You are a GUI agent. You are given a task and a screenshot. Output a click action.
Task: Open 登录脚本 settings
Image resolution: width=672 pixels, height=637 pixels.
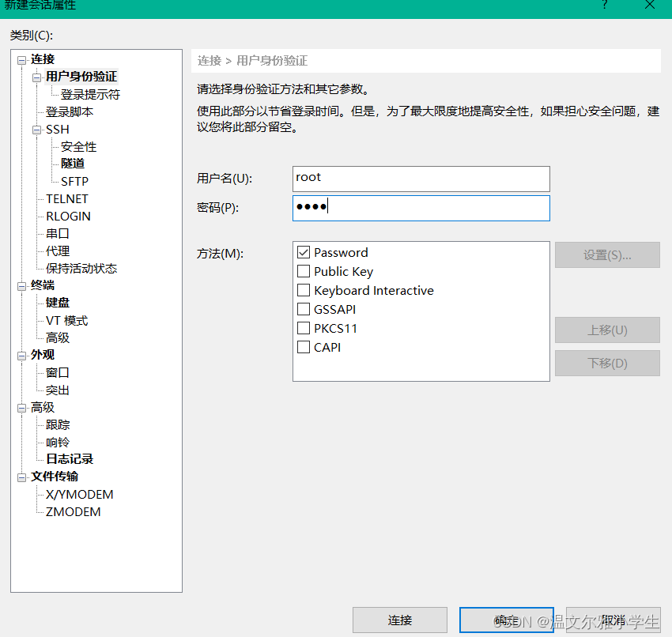point(70,111)
